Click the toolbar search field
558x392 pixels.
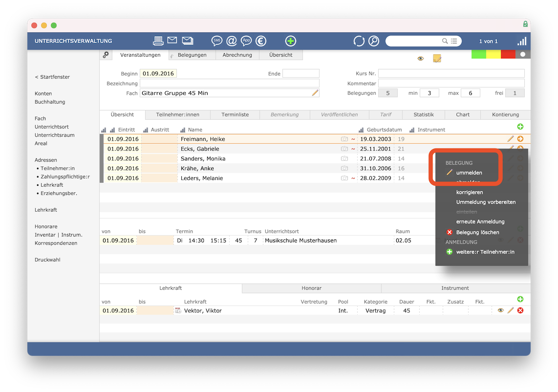click(x=424, y=41)
